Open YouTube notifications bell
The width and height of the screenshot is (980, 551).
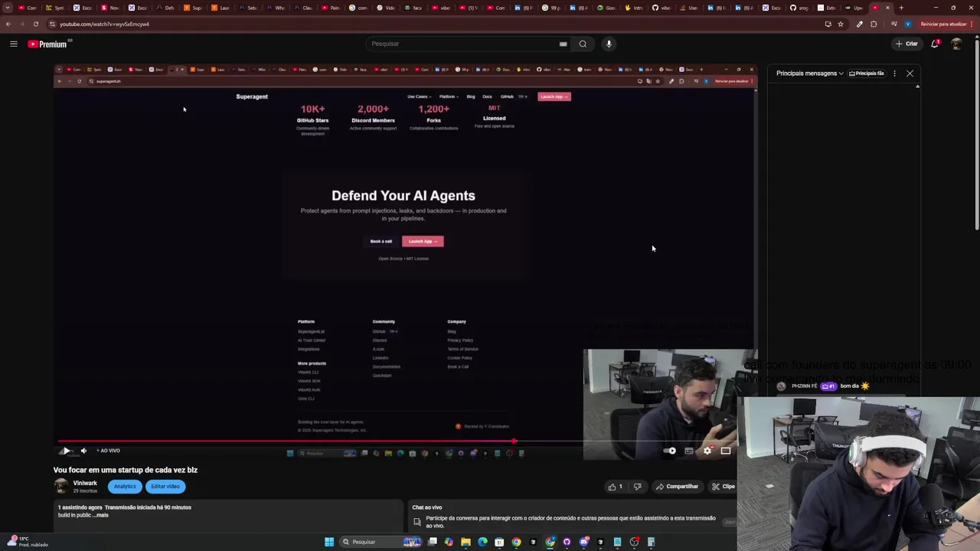tap(935, 44)
